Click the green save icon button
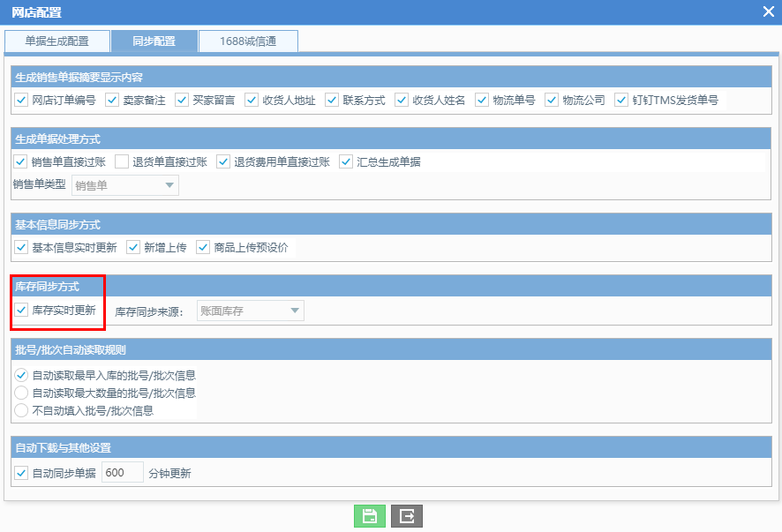 (x=370, y=515)
